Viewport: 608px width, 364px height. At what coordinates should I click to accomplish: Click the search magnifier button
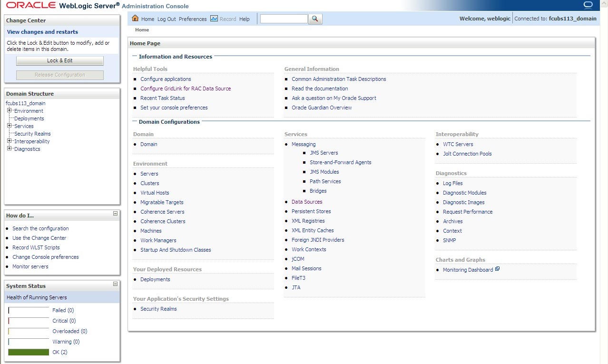coord(315,19)
